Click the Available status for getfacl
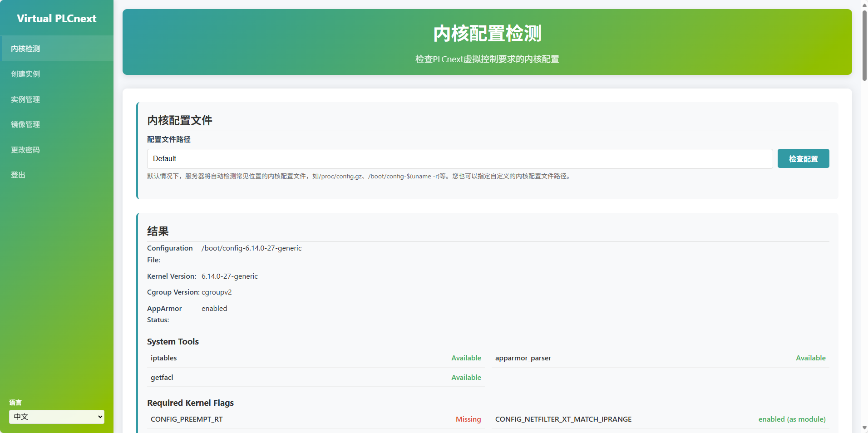868x433 pixels. point(466,378)
